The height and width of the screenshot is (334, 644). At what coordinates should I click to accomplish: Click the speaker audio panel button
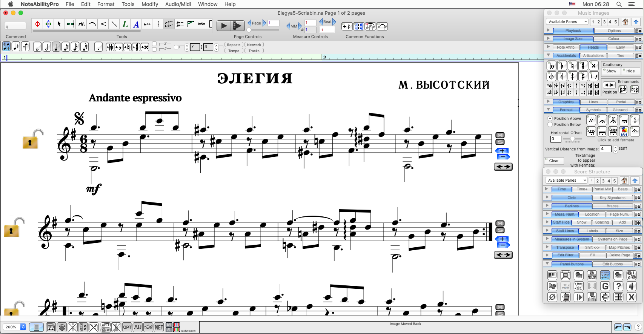632,286
